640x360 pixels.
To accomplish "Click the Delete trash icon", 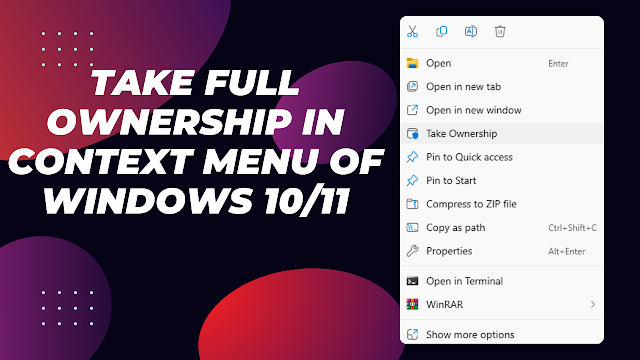I will [500, 31].
